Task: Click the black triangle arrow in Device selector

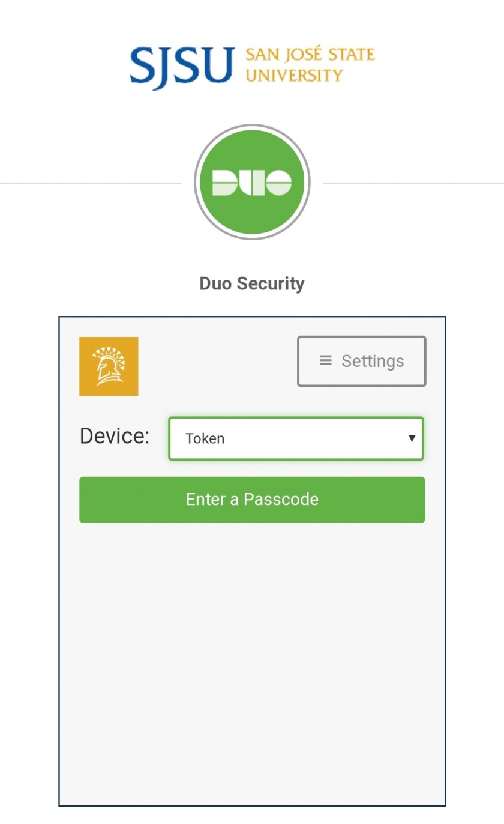Action: pyautogui.click(x=412, y=438)
